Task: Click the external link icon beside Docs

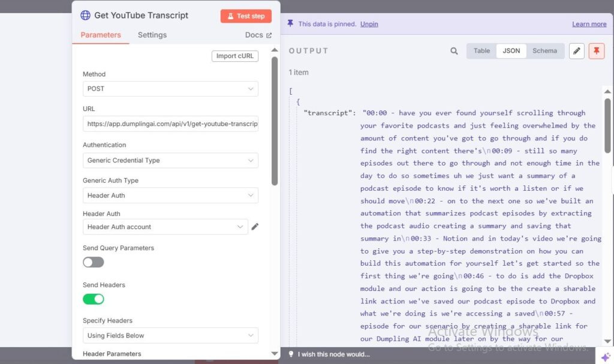Action: (x=269, y=35)
